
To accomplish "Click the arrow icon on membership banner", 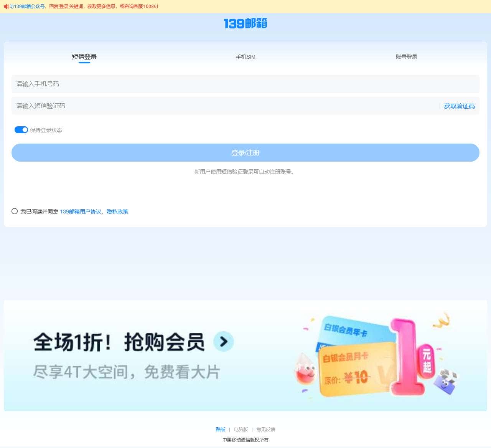I will coord(223,341).
